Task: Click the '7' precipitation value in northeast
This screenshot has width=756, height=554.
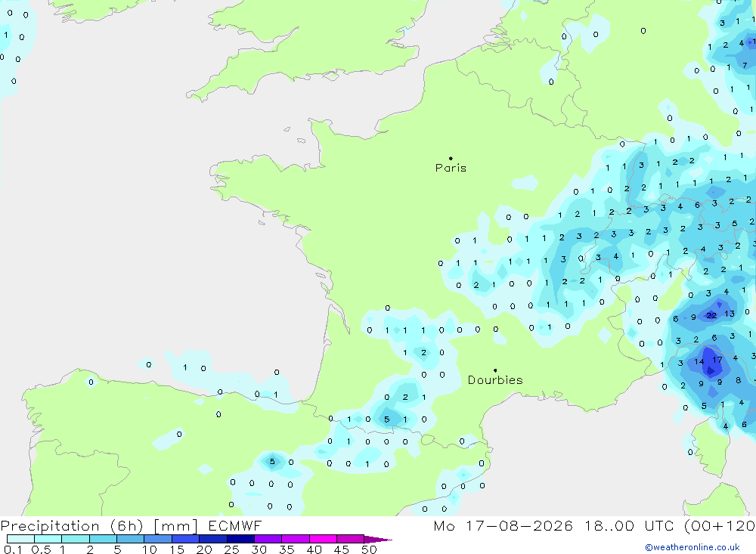Action: [745, 65]
